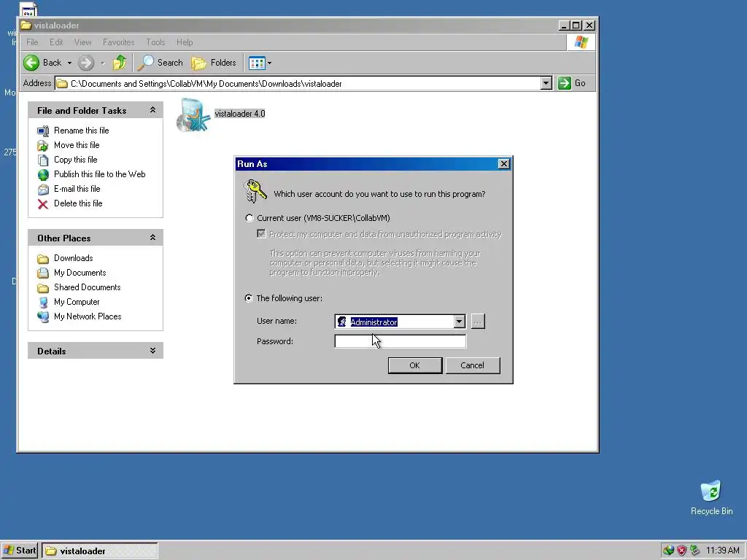Open the Search magnifier in toolbar
This screenshot has height=560, width=747.
tap(145, 63)
